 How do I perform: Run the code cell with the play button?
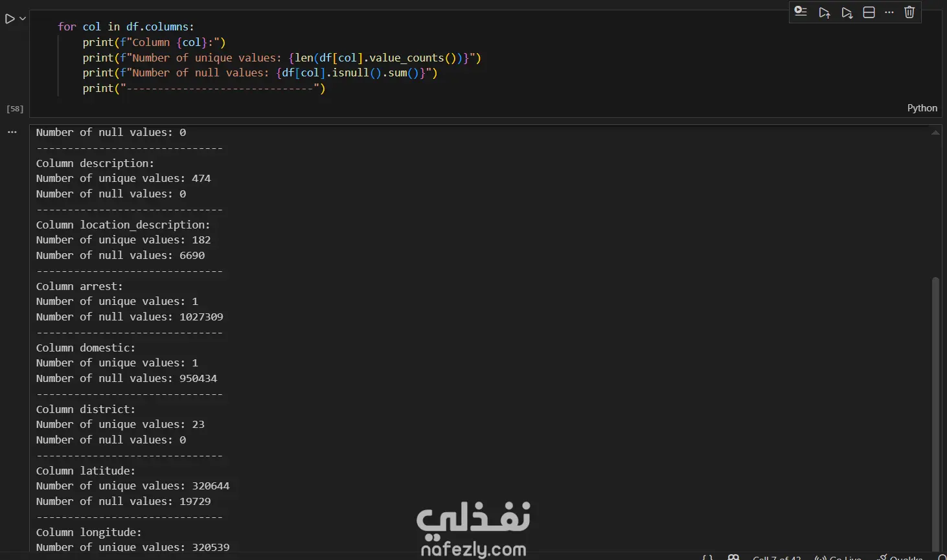tap(10, 19)
